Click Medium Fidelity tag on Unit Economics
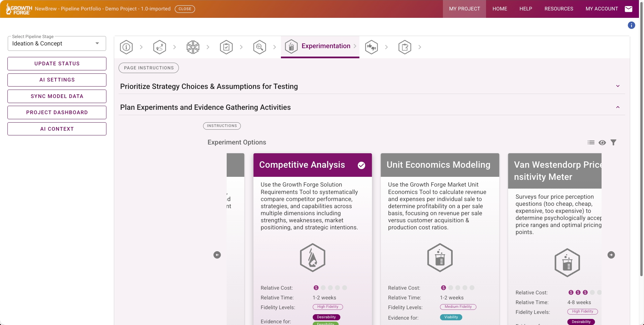 tap(458, 307)
